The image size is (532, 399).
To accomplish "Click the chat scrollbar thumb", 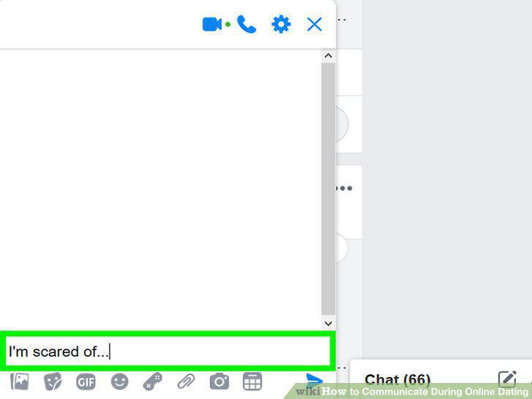I will click(328, 189).
